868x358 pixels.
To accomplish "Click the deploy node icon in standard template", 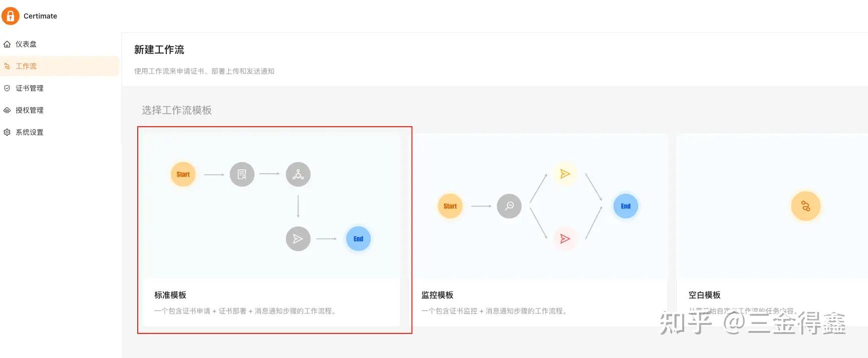I will coord(298,174).
